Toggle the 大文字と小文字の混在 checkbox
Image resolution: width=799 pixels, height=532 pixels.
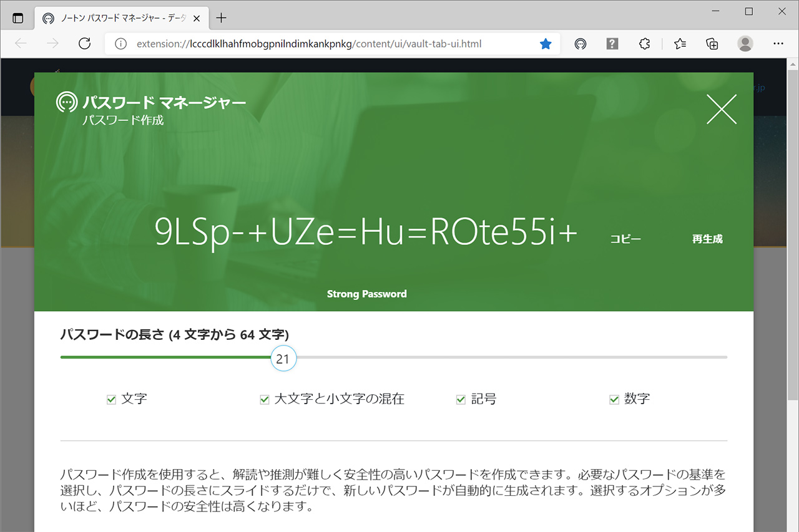coord(265,400)
